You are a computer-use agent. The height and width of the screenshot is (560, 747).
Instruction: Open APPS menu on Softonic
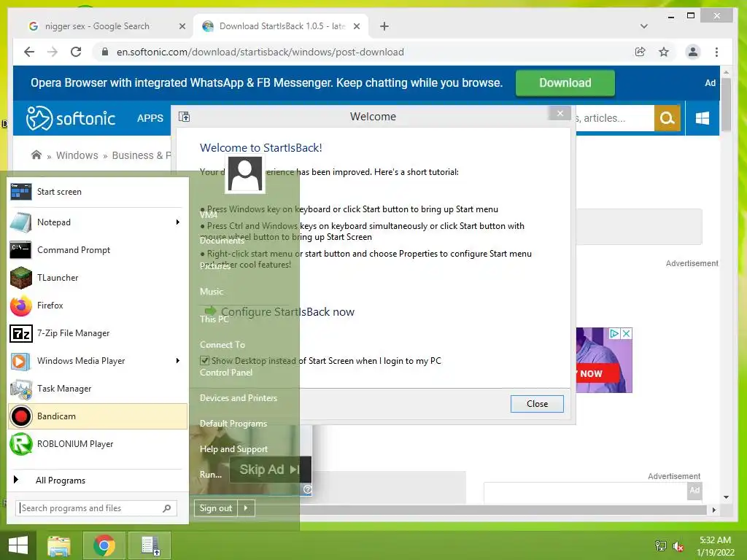pyautogui.click(x=150, y=118)
